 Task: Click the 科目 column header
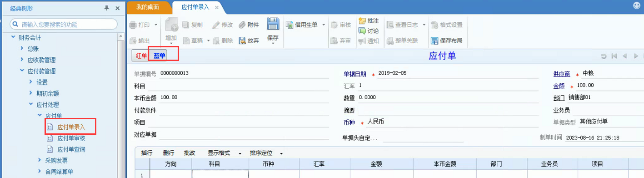tap(220, 164)
